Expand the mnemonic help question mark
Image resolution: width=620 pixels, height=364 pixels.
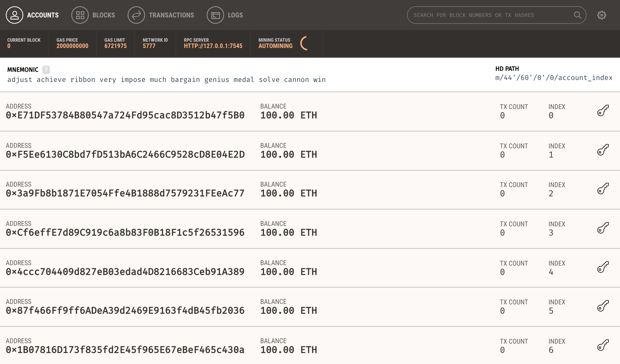tap(46, 69)
